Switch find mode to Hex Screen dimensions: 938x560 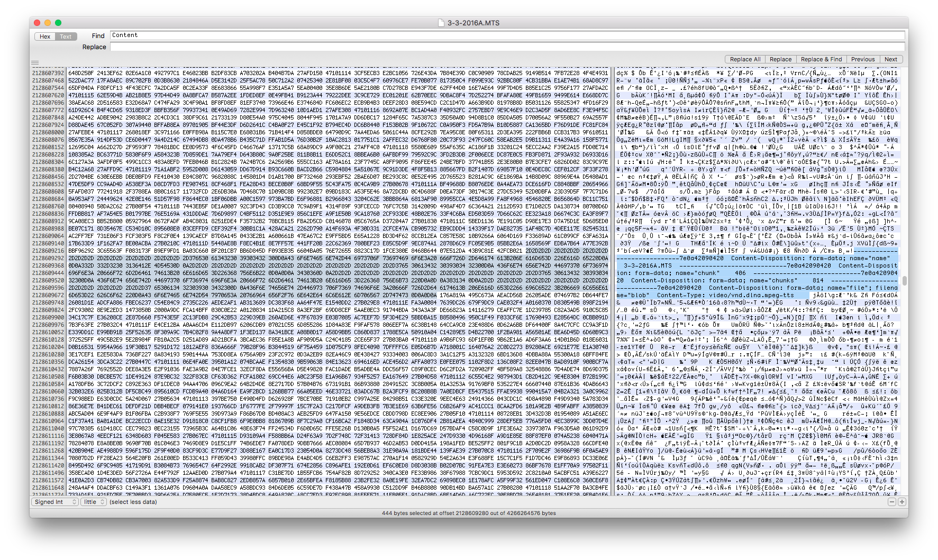click(x=45, y=36)
